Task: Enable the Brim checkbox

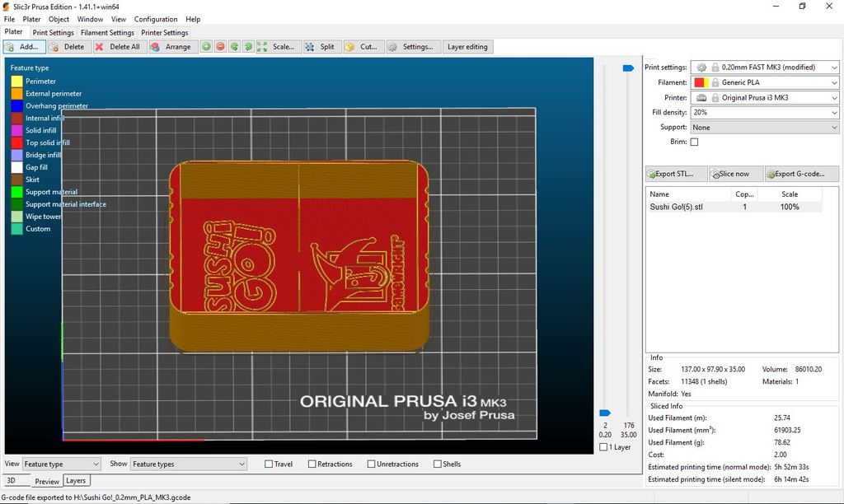Action: (x=694, y=142)
